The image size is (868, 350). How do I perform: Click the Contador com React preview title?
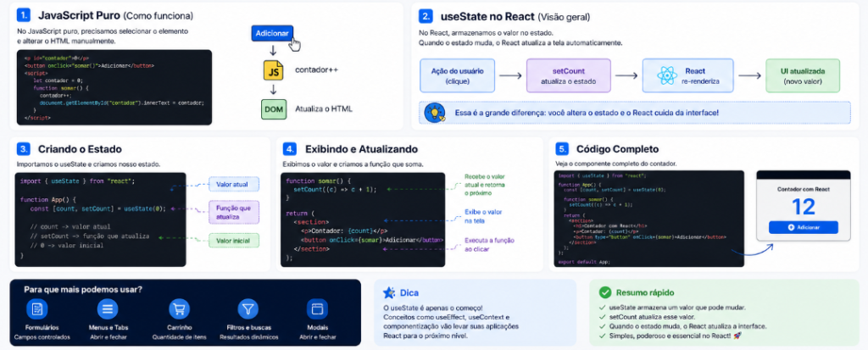point(804,189)
